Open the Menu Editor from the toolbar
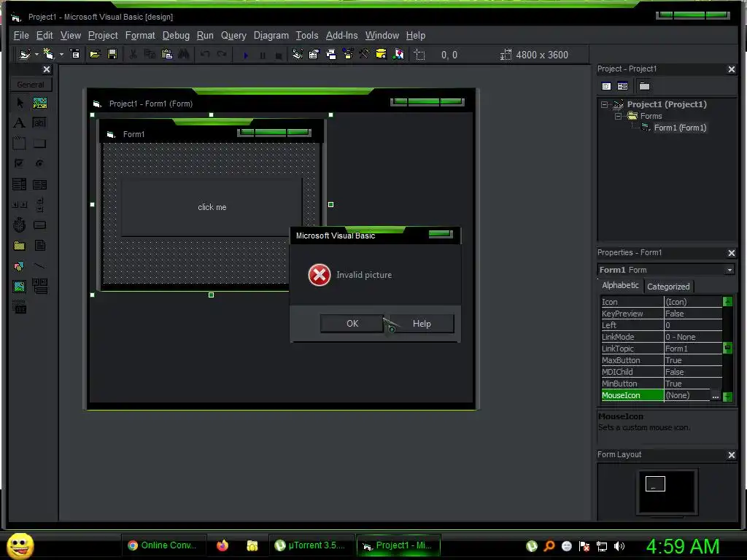This screenshot has width=747, height=560. click(75, 54)
